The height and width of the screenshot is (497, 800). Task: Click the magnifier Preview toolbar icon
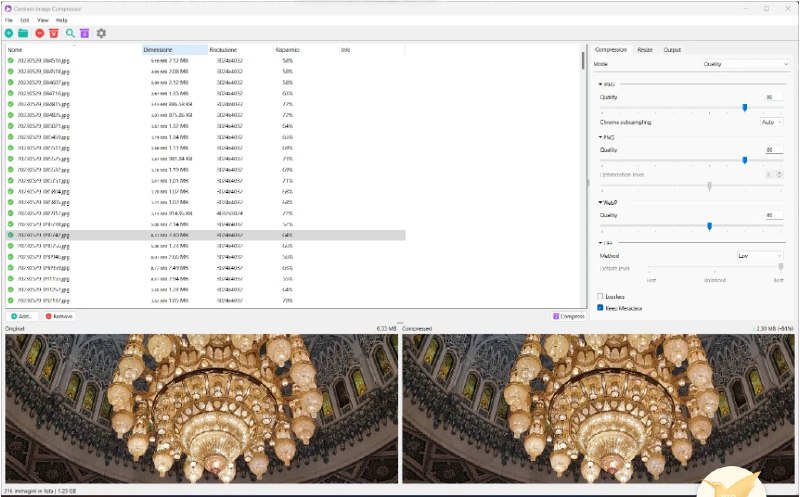pyautogui.click(x=71, y=33)
